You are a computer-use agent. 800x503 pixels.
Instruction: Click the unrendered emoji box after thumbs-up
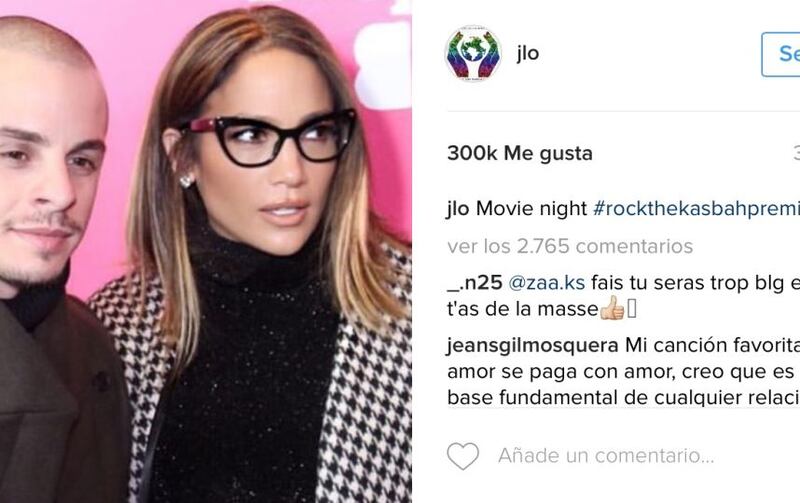point(632,309)
